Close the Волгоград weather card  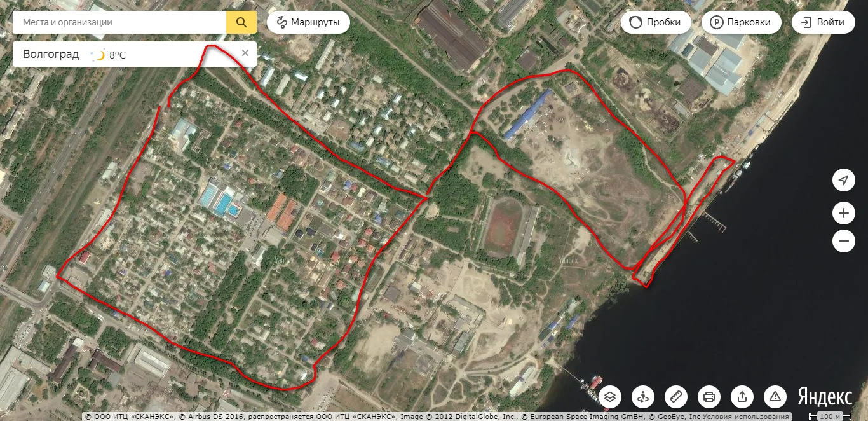[245, 53]
